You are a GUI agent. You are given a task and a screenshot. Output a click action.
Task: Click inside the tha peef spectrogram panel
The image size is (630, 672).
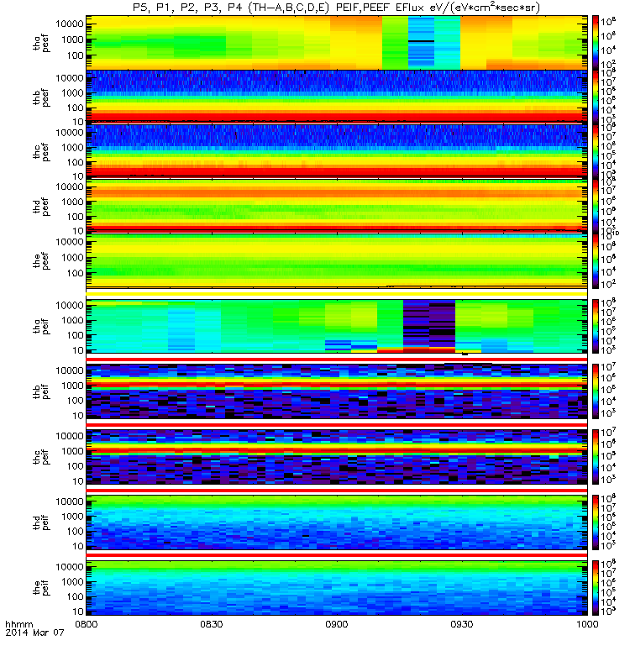click(337, 43)
